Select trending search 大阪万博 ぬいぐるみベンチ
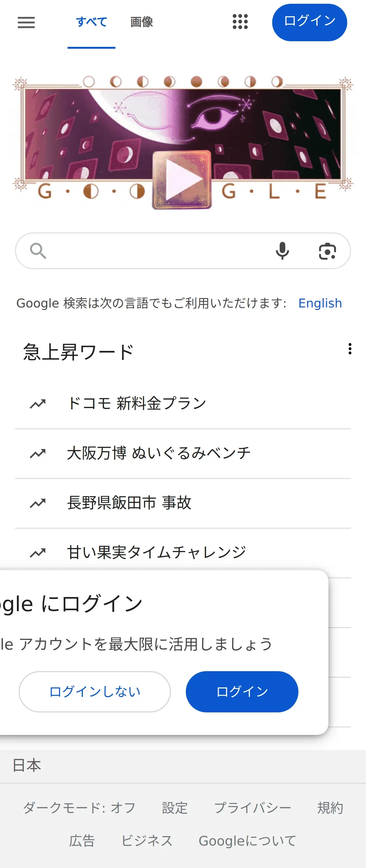366x868 pixels. coord(159,453)
